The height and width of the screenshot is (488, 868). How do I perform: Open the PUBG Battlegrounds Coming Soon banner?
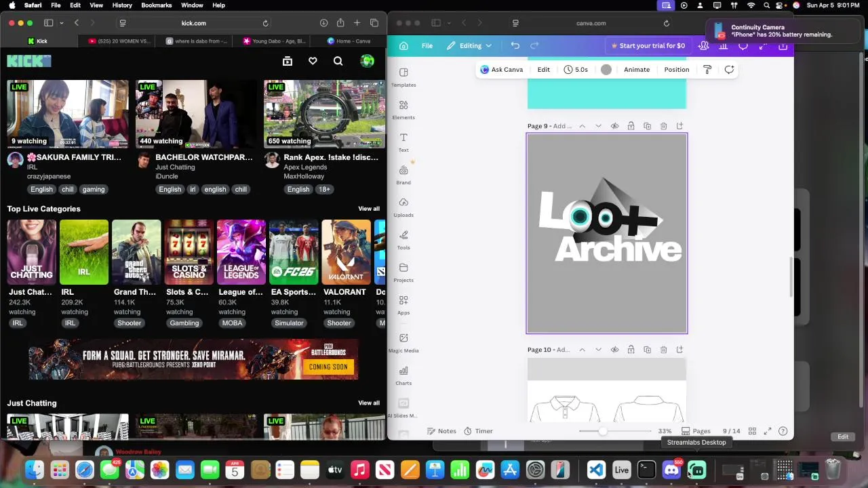tap(193, 359)
